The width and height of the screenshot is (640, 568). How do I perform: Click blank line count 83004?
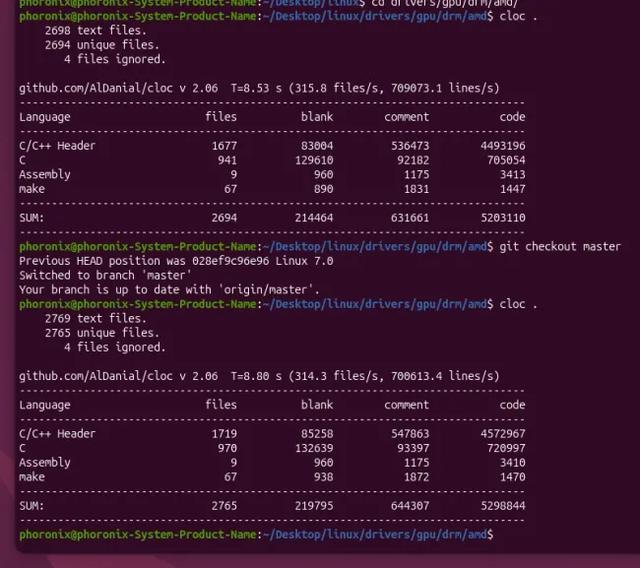[x=317, y=146]
